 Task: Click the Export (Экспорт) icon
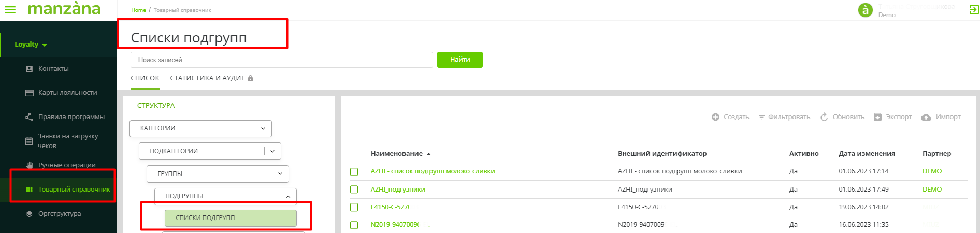[x=877, y=117]
